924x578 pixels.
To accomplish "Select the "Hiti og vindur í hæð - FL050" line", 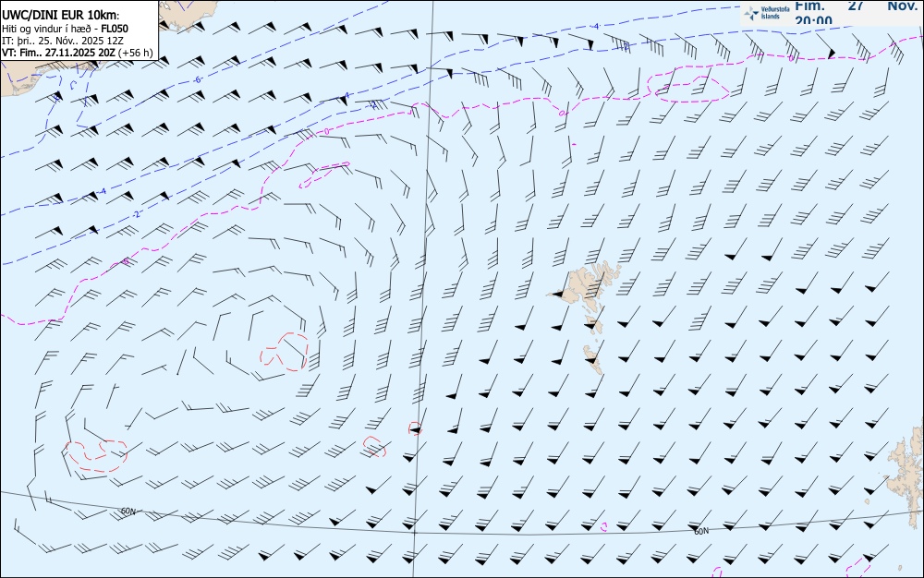I will click(x=65, y=29).
